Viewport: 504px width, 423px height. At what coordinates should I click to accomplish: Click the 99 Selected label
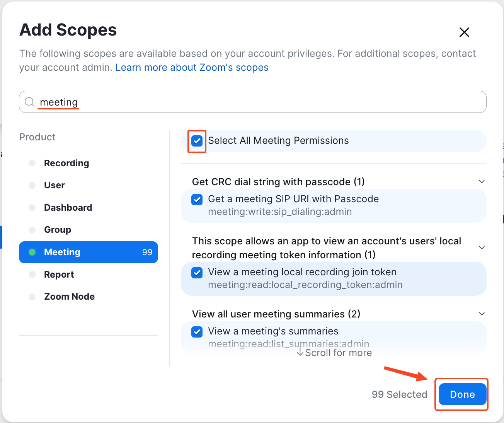pos(399,394)
